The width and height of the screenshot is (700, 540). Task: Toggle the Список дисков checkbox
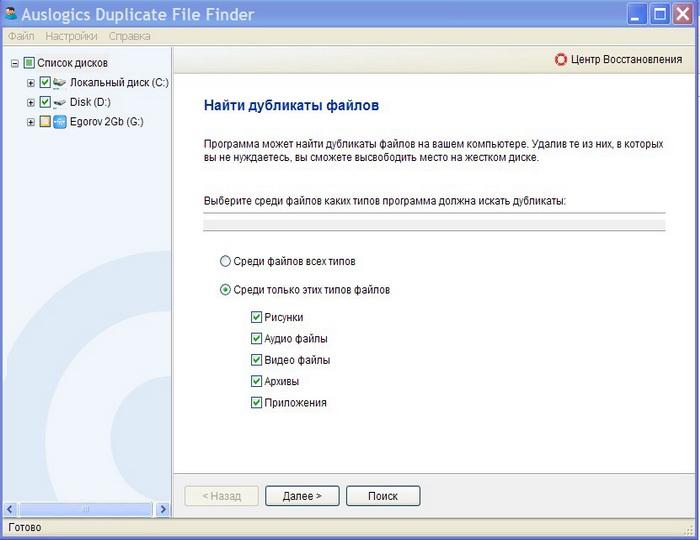coord(29,63)
